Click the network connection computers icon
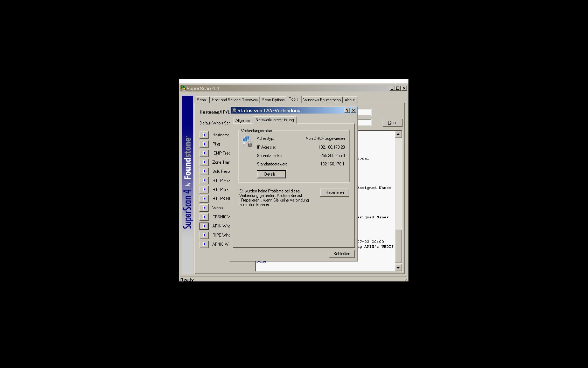The height and width of the screenshot is (368, 588). tap(247, 142)
